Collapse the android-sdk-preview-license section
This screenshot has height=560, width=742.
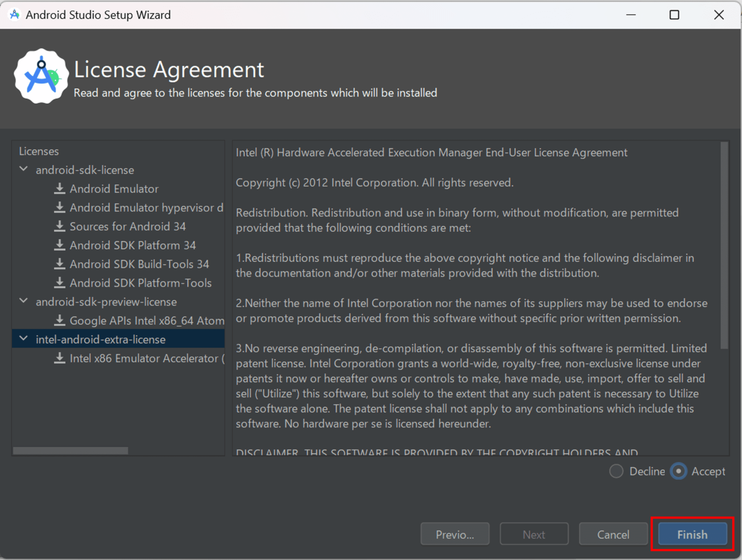click(23, 300)
